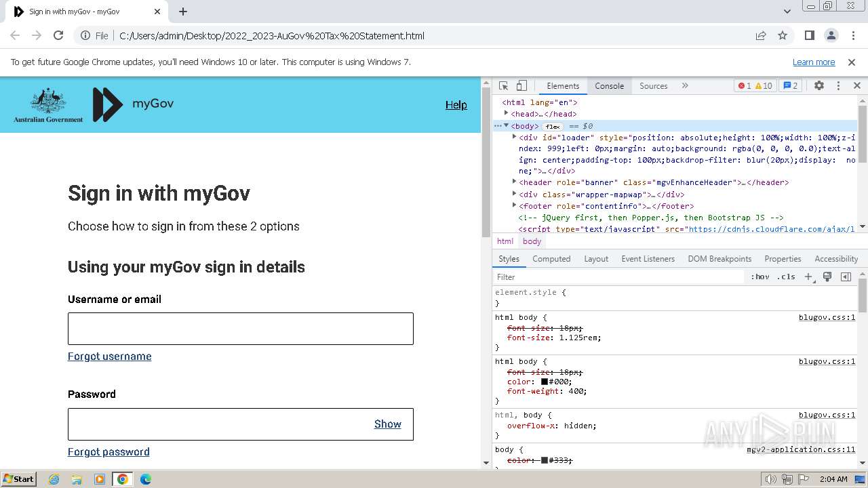Click the #000 color swatch
This screenshot has height=488, width=868.
tap(544, 382)
